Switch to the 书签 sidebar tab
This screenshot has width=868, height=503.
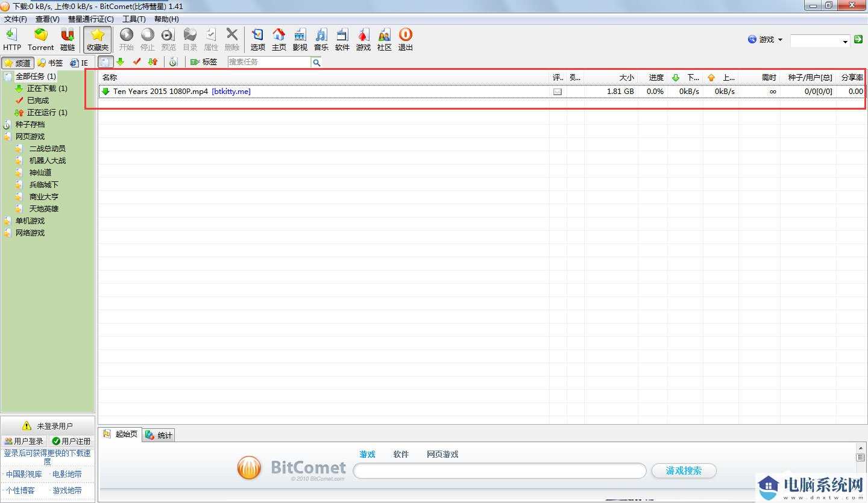[49, 63]
